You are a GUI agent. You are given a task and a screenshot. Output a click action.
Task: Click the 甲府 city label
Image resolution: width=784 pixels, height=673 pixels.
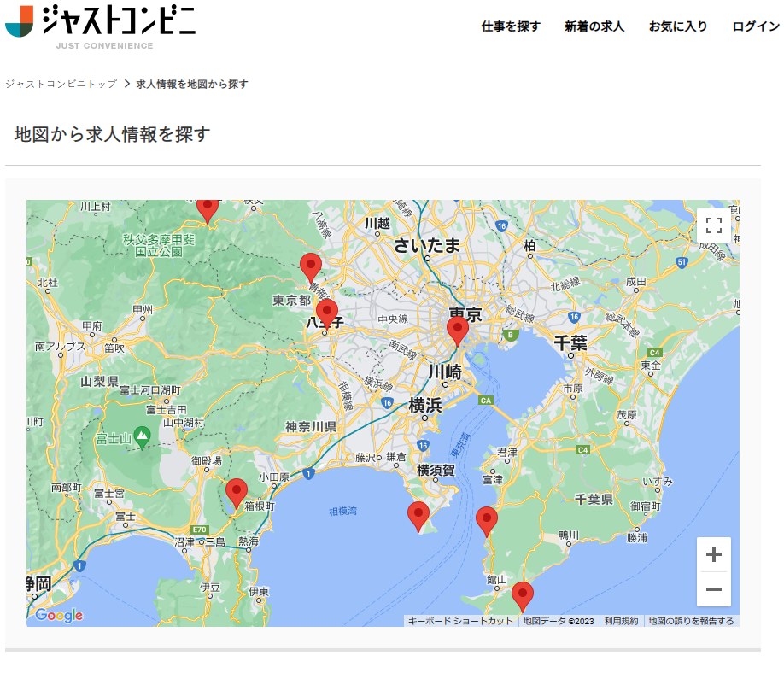tap(92, 326)
